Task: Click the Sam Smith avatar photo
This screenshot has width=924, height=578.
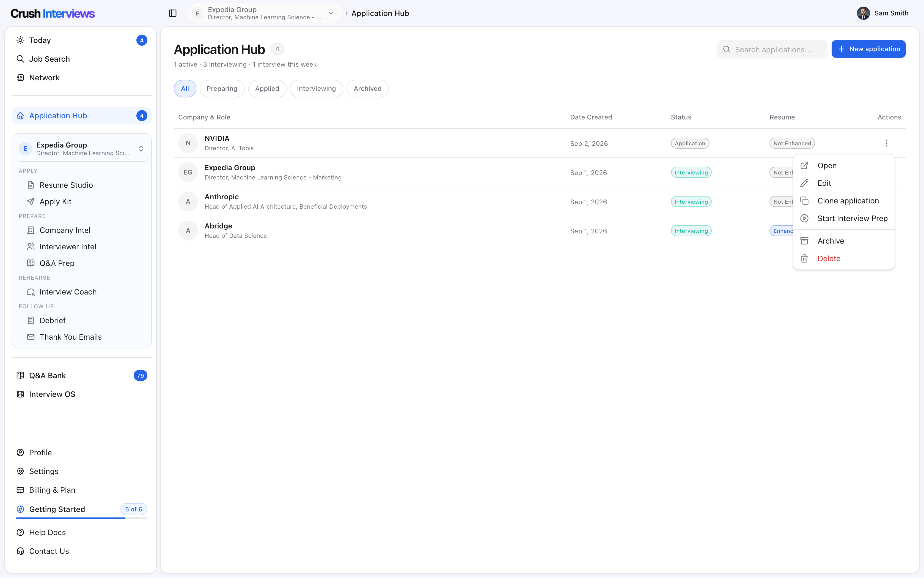Action: pyautogui.click(x=863, y=13)
